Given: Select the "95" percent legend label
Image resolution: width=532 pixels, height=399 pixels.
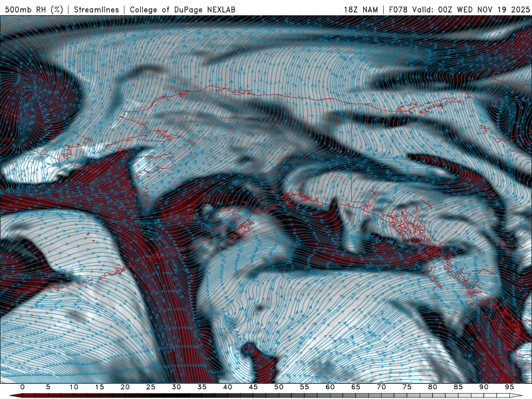Looking at the screenshot, I should (509, 387).
